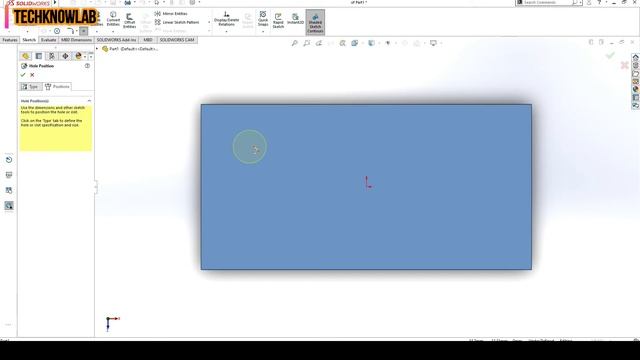This screenshot has width=640, height=360.
Task: Open the FeatureManager design tree tab
Action: point(26,56)
